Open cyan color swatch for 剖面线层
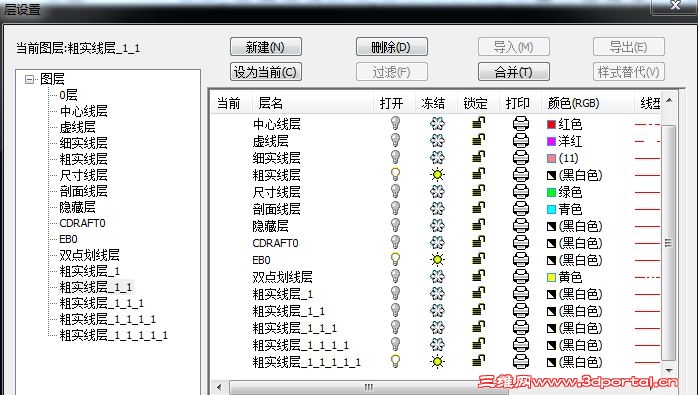 [x=551, y=209]
